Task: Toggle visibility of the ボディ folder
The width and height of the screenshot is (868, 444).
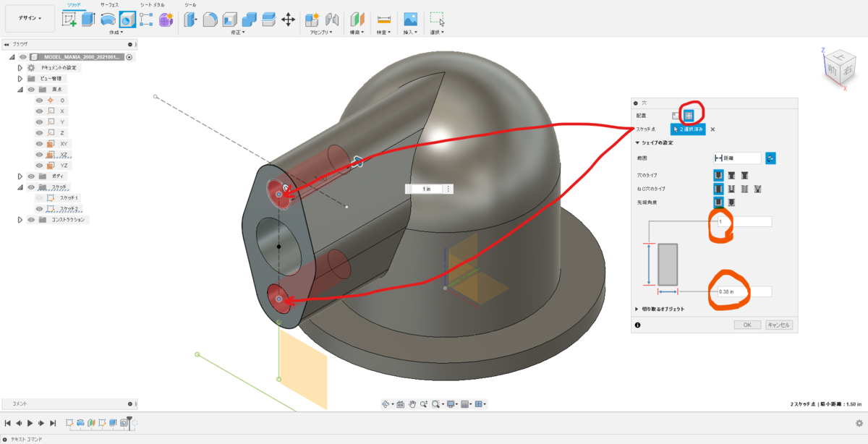Action: (31, 176)
